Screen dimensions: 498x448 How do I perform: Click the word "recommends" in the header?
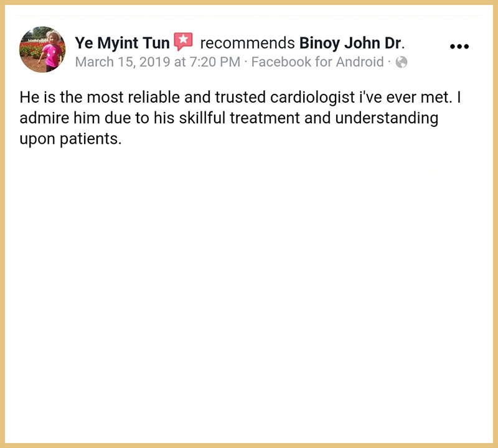[247, 44]
